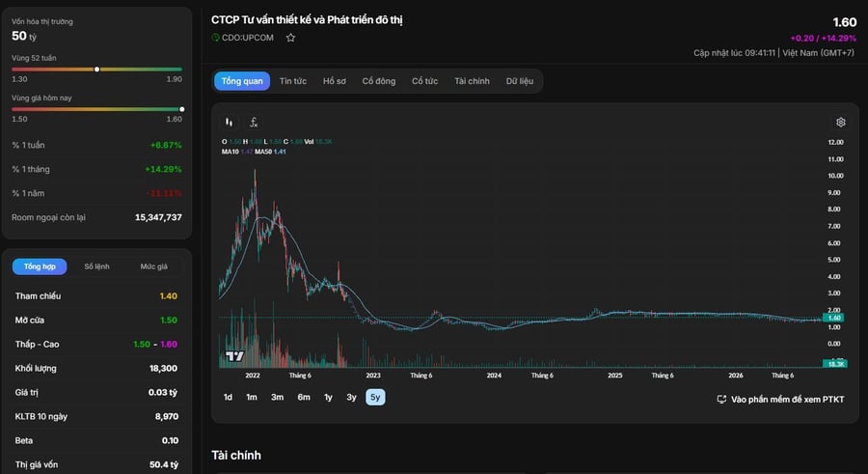Open chart settings gear icon

click(840, 122)
